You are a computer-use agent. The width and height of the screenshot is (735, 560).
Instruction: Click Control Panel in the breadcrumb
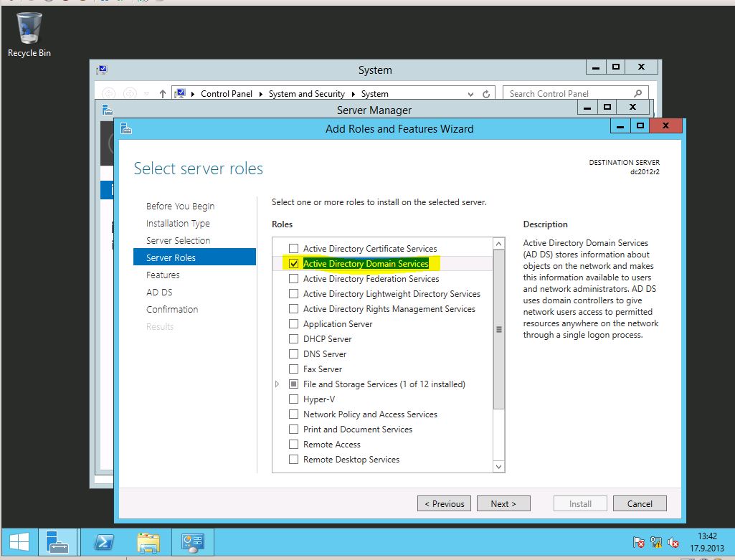click(x=227, y=94)
